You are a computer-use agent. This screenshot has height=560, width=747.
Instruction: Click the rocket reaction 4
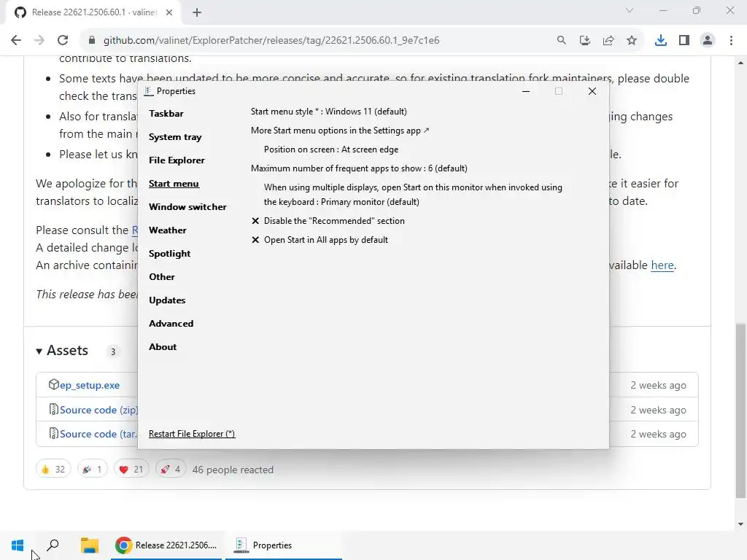point(171,470)
